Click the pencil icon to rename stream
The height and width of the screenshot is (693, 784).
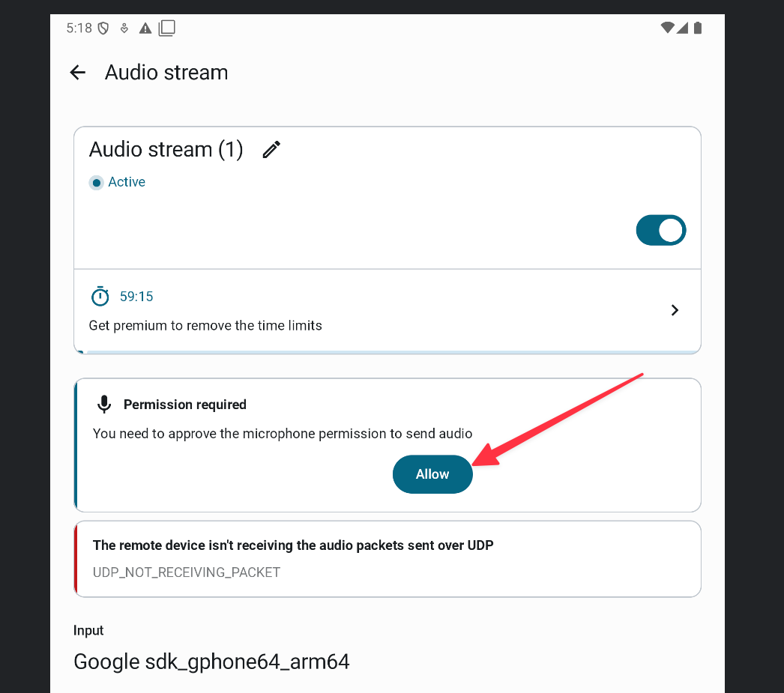271,150
